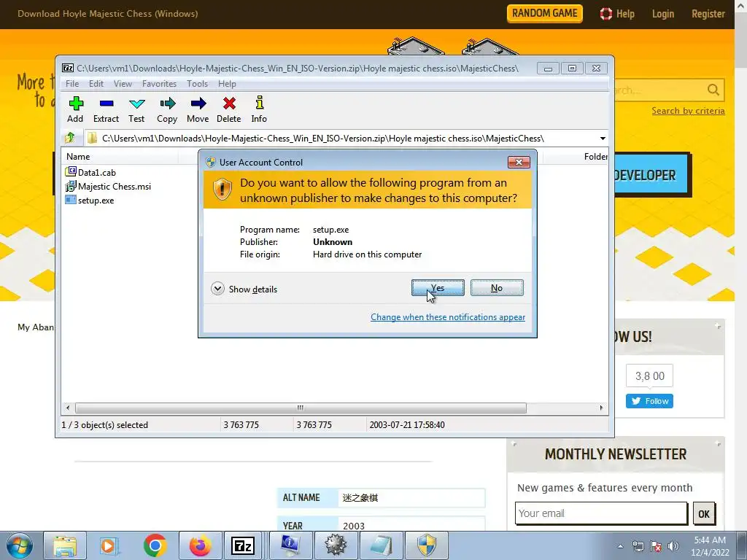Click the Extract toolbar icon in 7-Zip
The height and width of the screenshot is (560, 747).
pos(106,109)
